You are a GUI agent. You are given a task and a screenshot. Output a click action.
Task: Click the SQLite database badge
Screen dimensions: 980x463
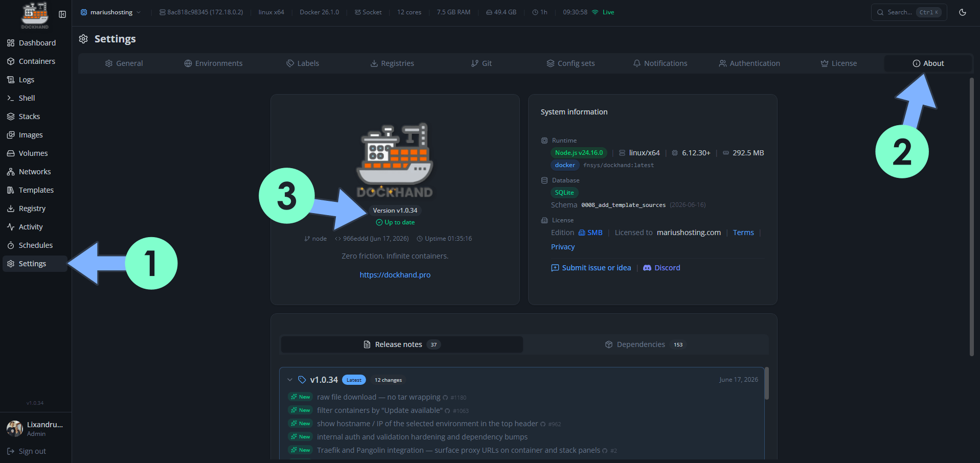pyautogui.click(x=564, y=193)
